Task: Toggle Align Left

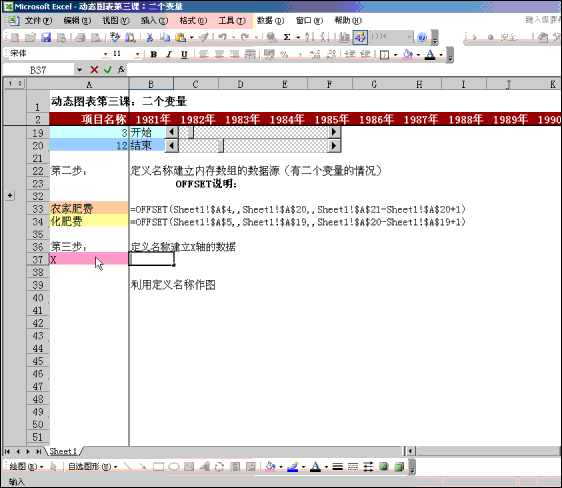Action: (204, 54)
